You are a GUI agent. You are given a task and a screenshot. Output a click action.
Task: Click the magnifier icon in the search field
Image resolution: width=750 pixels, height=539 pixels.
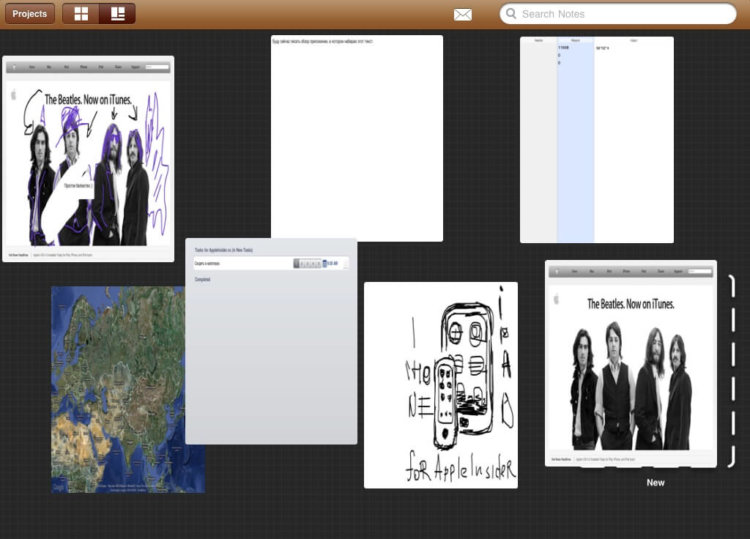coord(511,13)
